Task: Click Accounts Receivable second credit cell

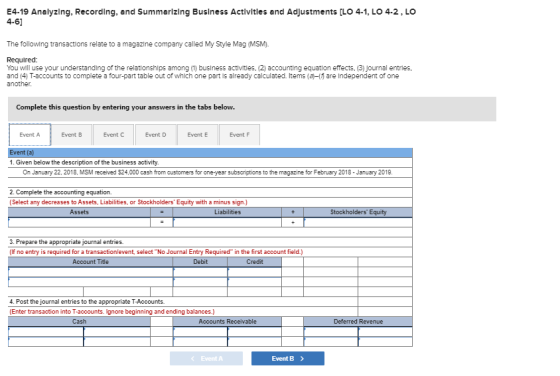Action: click(x=254, y=342)
